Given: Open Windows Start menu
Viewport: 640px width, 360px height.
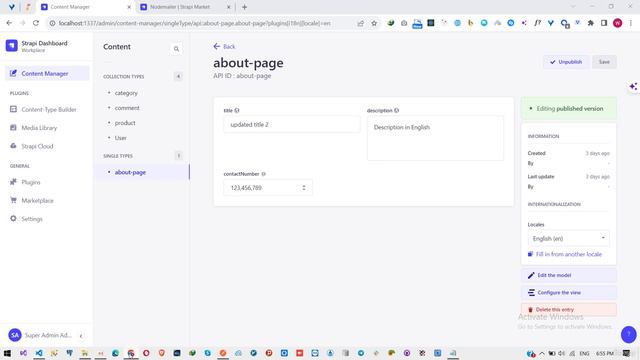Looking at the screenshot, I should pyautogui.click(x=7, y=353).
